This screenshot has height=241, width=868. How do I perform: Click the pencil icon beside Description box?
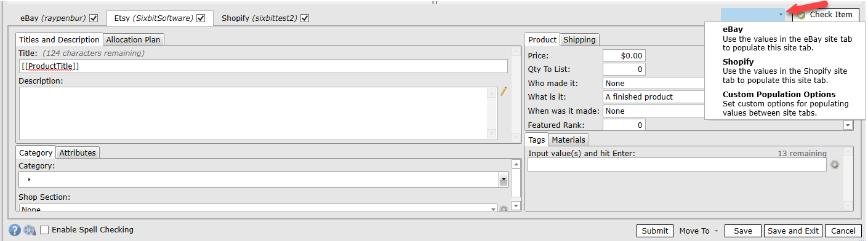pyautogui.click(x=503, y=92)
